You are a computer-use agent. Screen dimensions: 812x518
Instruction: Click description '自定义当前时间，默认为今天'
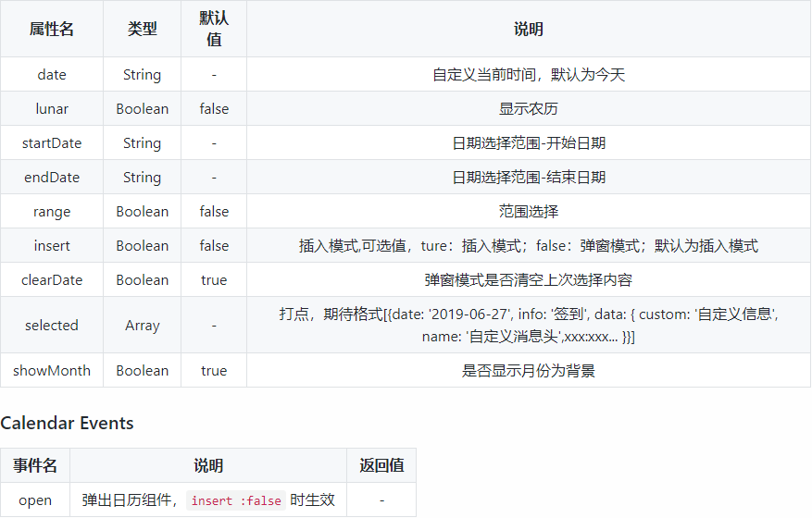coord(529,75)
